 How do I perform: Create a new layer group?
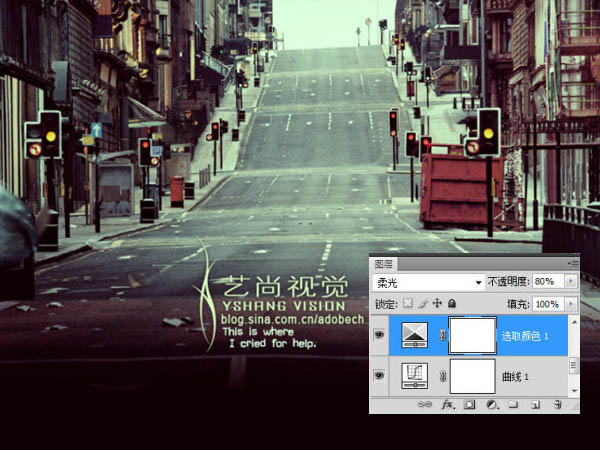tap(513, 406)
